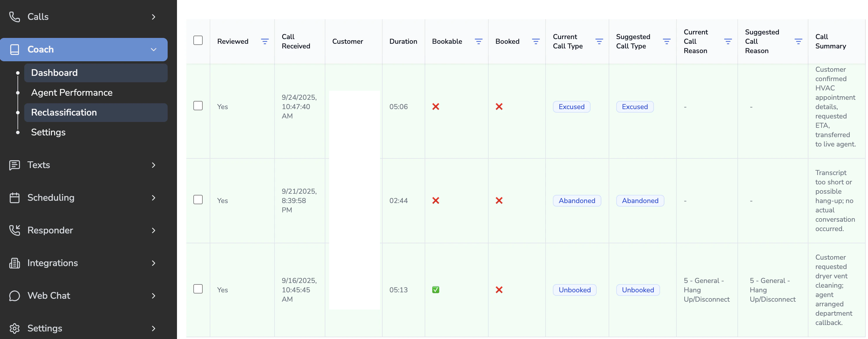
Task: Go to the Coach Dashboard item
Action: point(54,73)
